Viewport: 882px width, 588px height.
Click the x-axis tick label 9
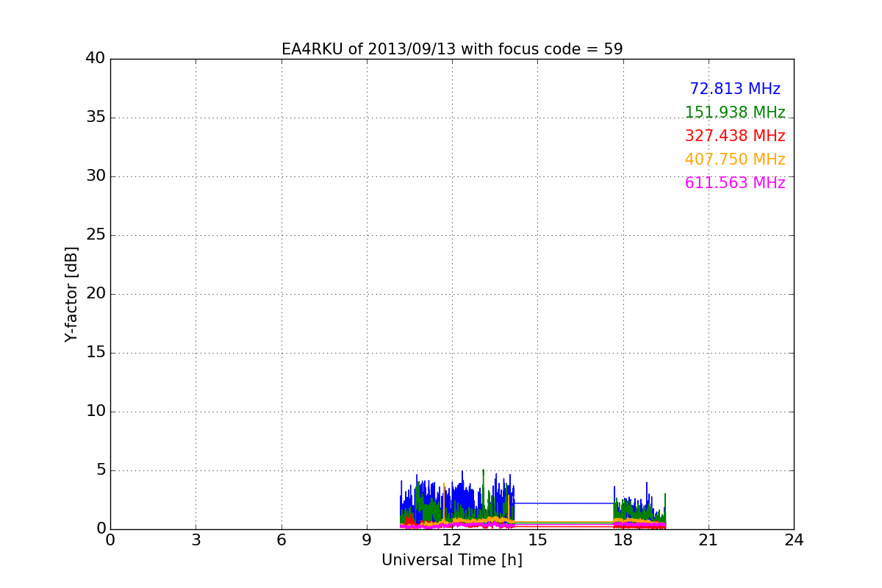tap(367, 539)
